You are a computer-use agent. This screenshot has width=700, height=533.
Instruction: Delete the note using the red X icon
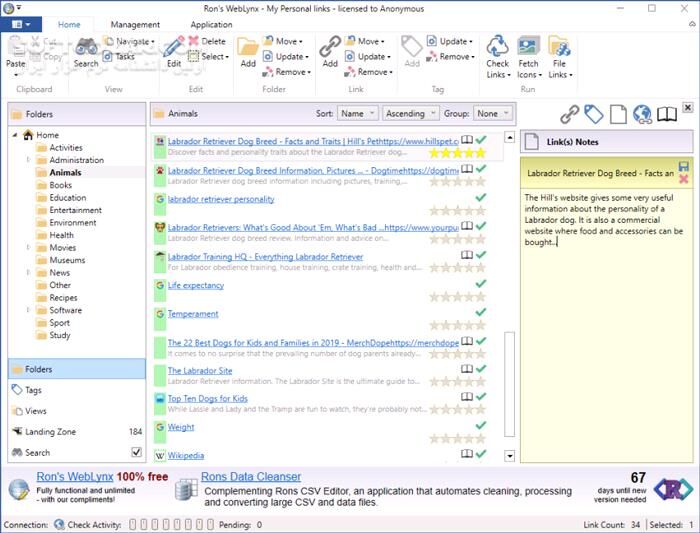(683, 179)
